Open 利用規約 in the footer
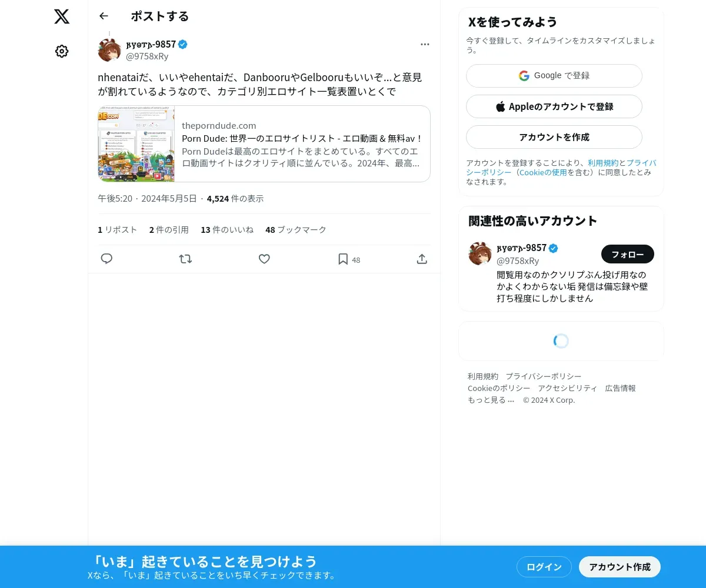 [483, 376]
